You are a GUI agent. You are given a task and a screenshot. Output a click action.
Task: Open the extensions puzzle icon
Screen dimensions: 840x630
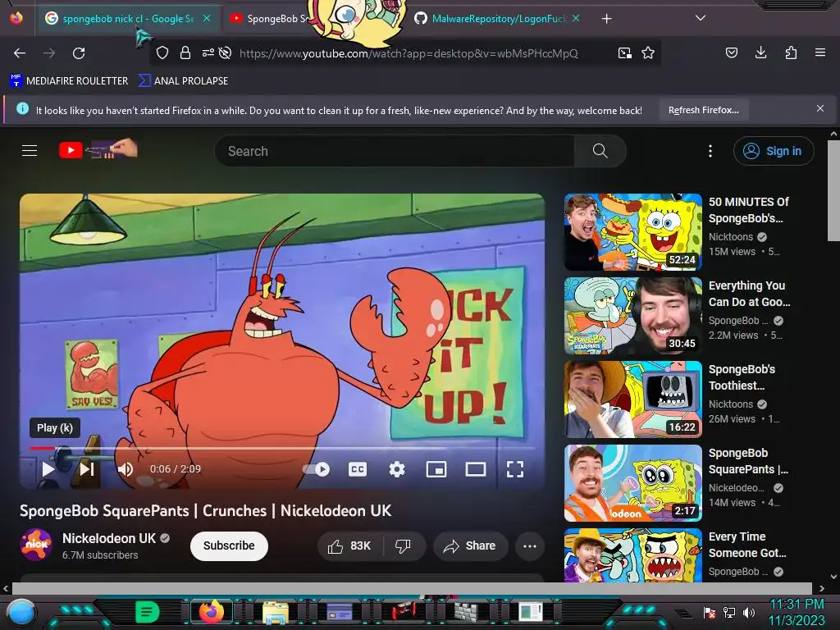click(791, 52)
